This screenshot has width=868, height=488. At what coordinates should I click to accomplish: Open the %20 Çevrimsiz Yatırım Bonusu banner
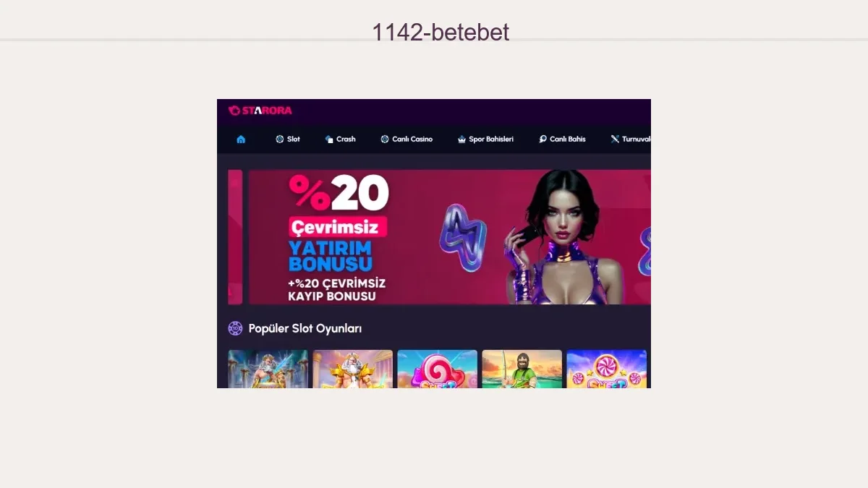click(449, 237)
